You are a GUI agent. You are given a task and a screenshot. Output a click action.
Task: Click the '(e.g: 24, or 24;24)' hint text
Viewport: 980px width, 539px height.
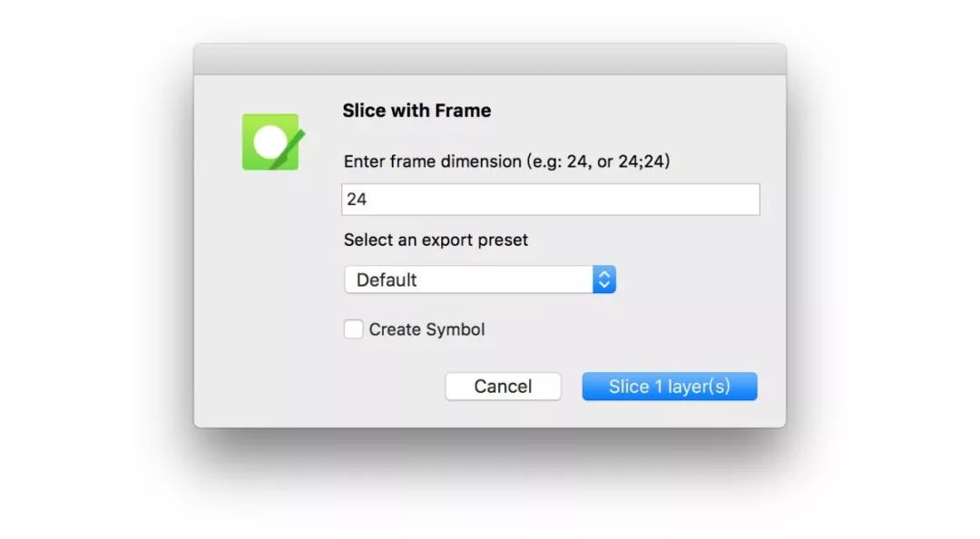click(598, 162)
